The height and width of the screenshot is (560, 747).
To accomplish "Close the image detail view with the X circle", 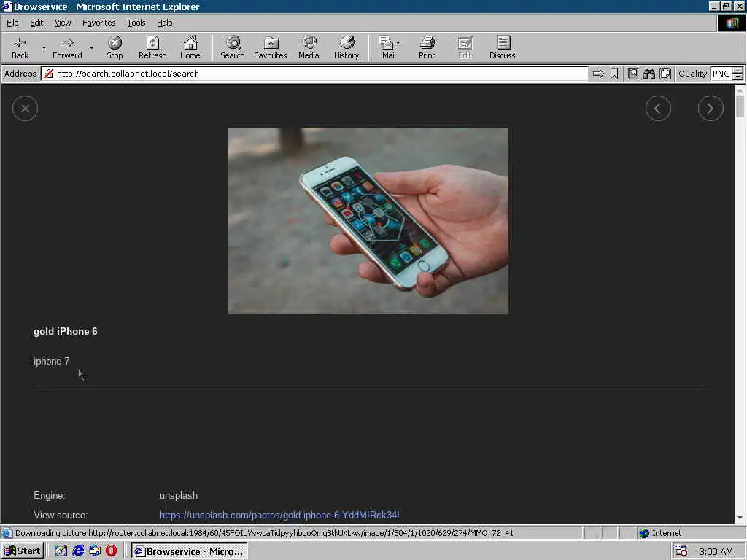I will coord(26,109).
